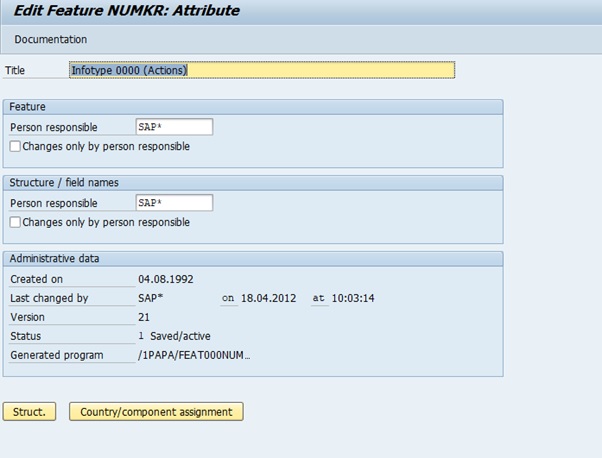Open Country/component assignment
Screen dimensions: 602x458
click(156, 411)
